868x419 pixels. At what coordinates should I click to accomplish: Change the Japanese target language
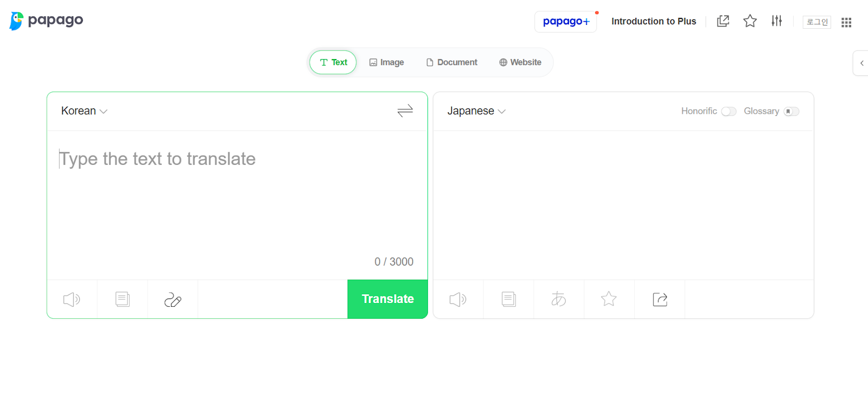click(x=476, y=111)
